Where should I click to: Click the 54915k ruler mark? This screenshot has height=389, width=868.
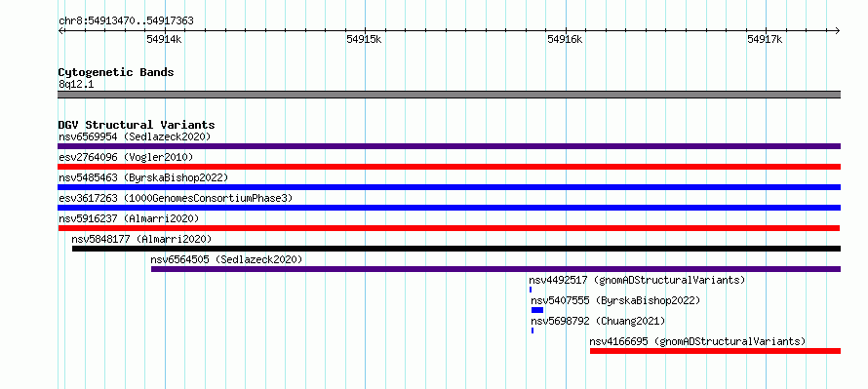coord(364,39)
